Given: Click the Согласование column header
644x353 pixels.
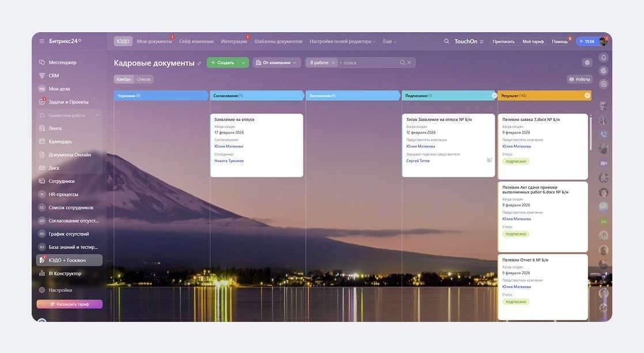Looking at the screenshot, I should [x=256, y=96].
